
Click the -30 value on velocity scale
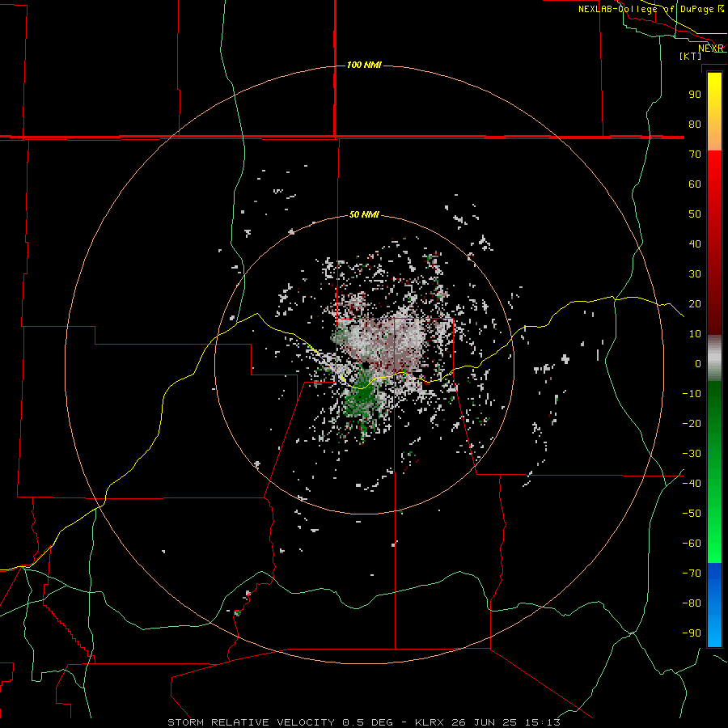coord(692,454)
